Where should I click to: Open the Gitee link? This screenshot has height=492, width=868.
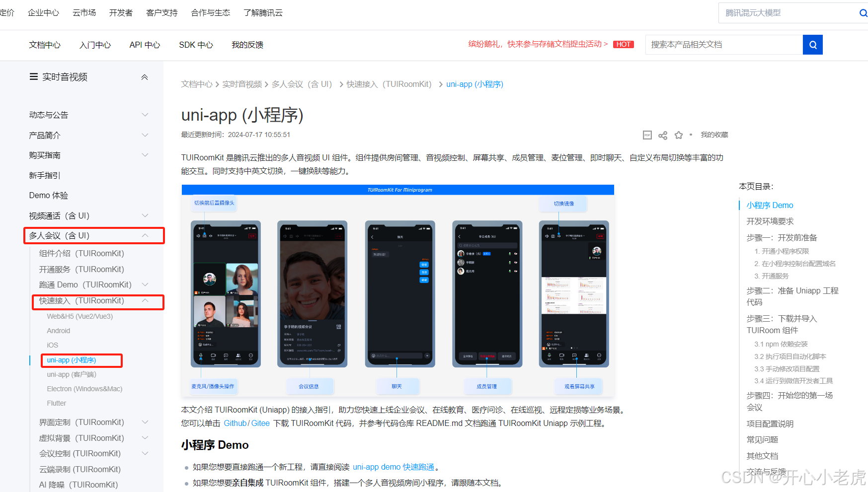(x=260, y=423)
